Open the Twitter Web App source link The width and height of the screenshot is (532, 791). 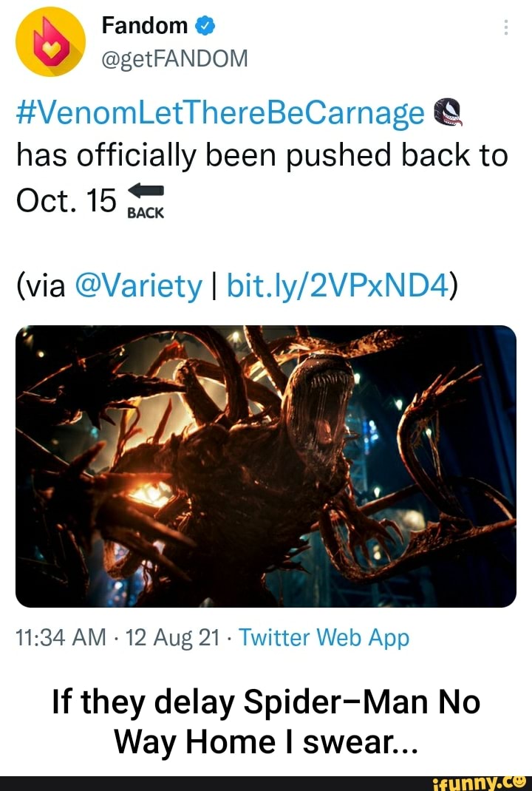tap(324, 637)
